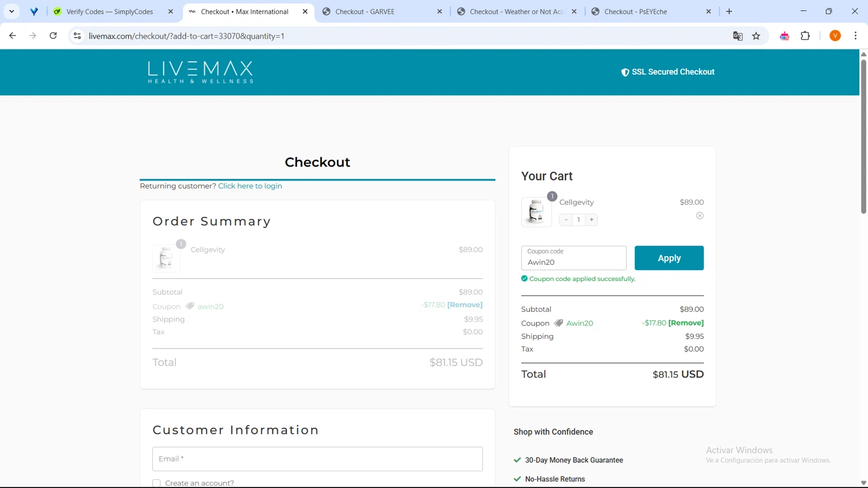Open Chrome three-dot menu
This screenshot has width=868, height=488.
(x=855, y=36)
